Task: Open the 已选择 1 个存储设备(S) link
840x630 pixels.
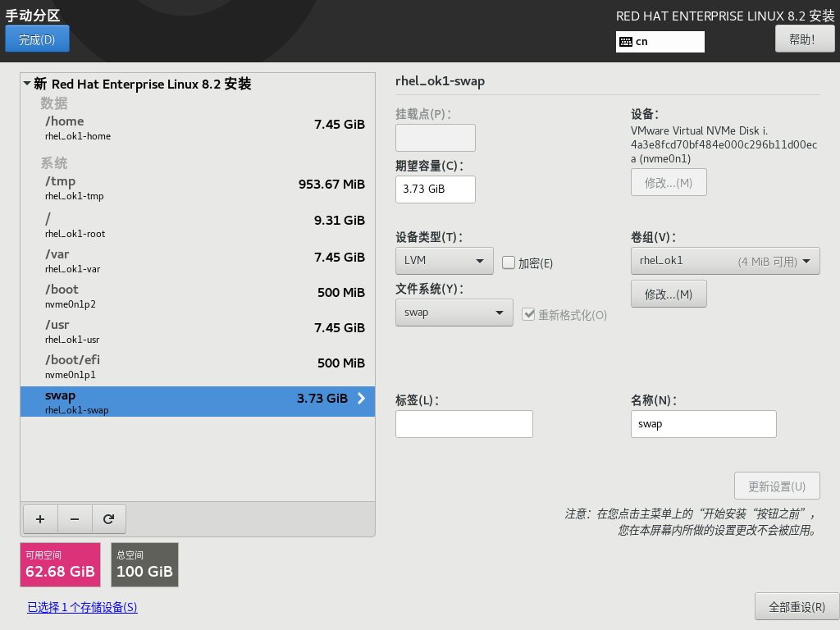Action: tap(83, 607)
